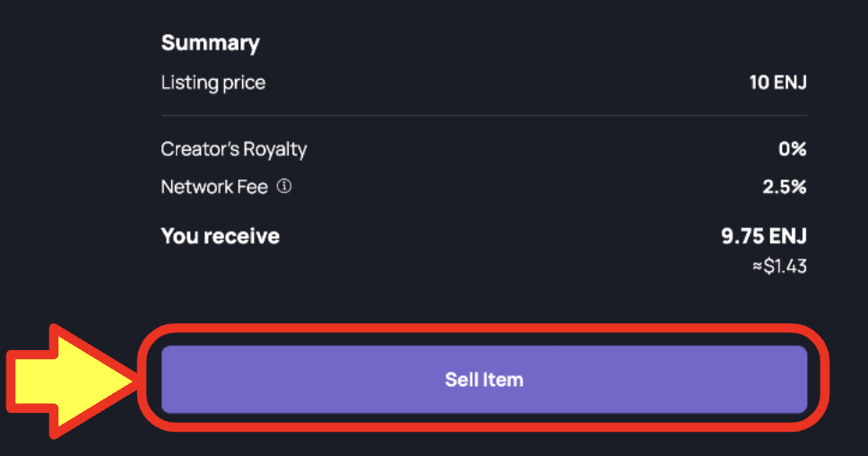Click the ENJ unit beside listing price 10
Screen dimensions: 868x456
[791, 83]
